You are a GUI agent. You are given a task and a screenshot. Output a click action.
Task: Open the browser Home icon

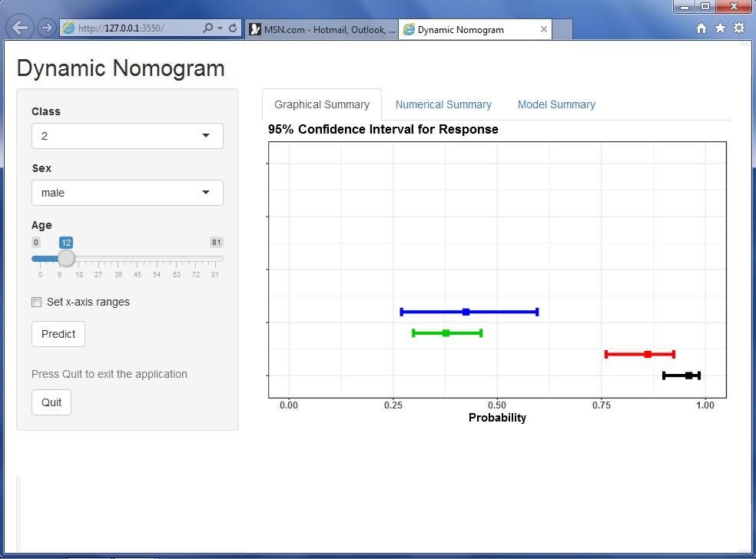coord(701,28)
